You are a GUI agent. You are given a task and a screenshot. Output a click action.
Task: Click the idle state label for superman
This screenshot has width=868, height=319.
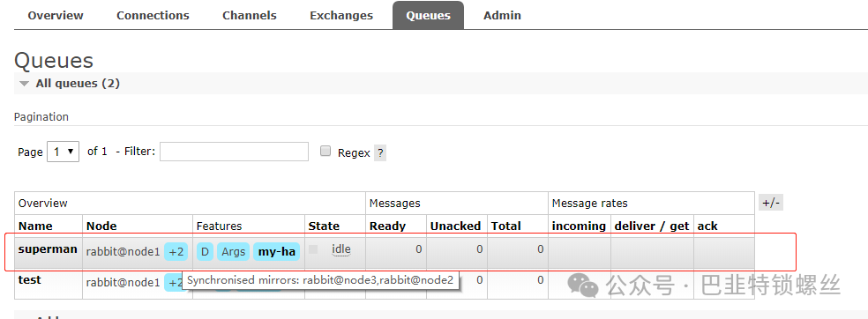click(341, 249)
